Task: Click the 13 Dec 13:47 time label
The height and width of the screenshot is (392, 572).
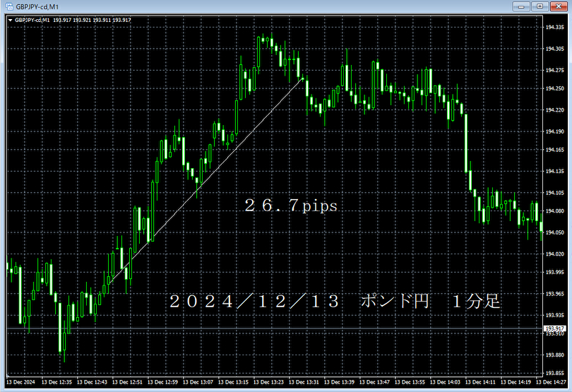Action: tap(375, 382)
